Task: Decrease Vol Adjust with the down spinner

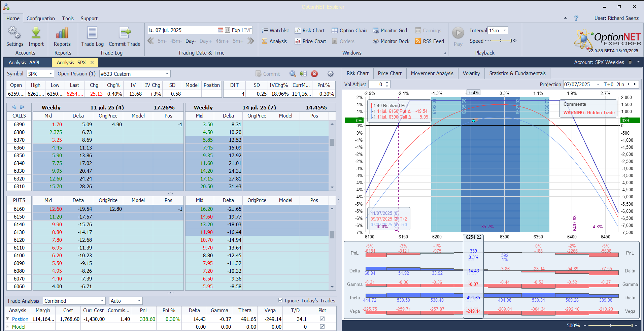Action: [x=387, y=86]
